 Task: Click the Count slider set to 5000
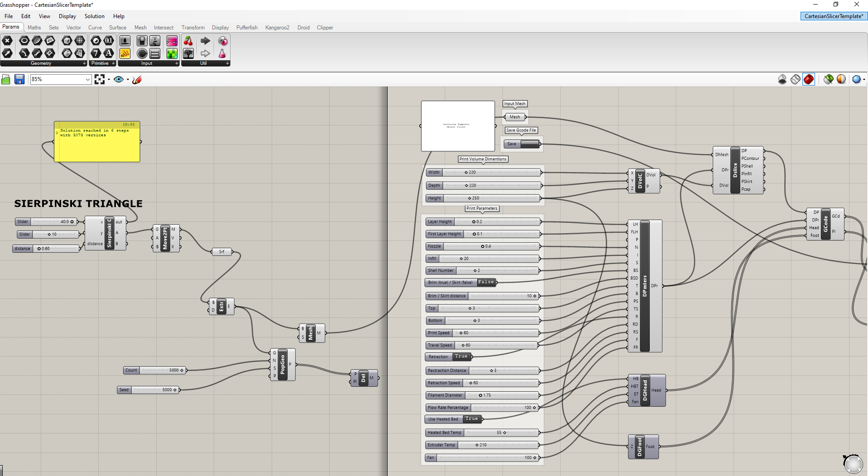point(154,370)
